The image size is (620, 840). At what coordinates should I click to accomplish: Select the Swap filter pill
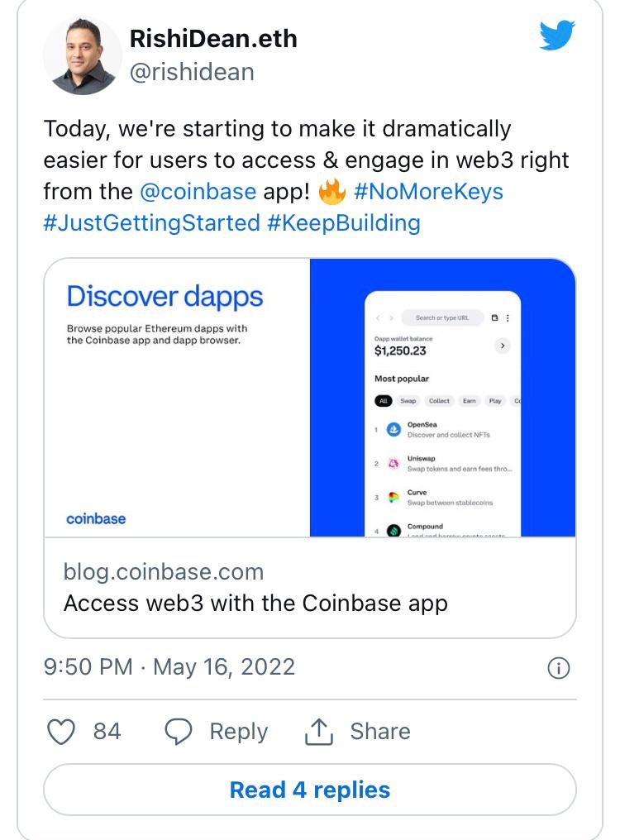408,401
